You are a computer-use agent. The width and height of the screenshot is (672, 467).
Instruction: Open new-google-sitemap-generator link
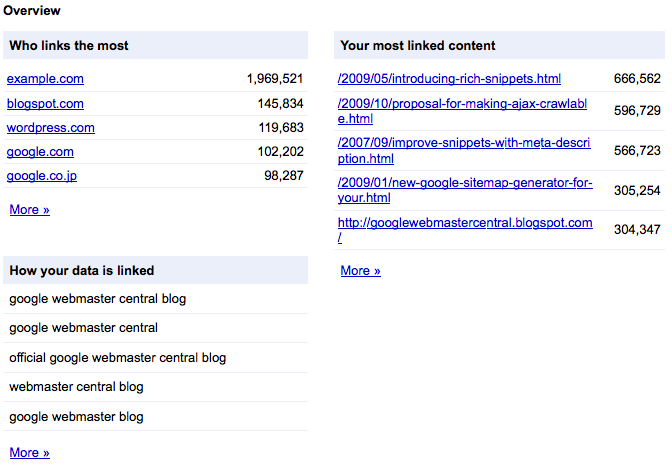[x=465, y=190]
